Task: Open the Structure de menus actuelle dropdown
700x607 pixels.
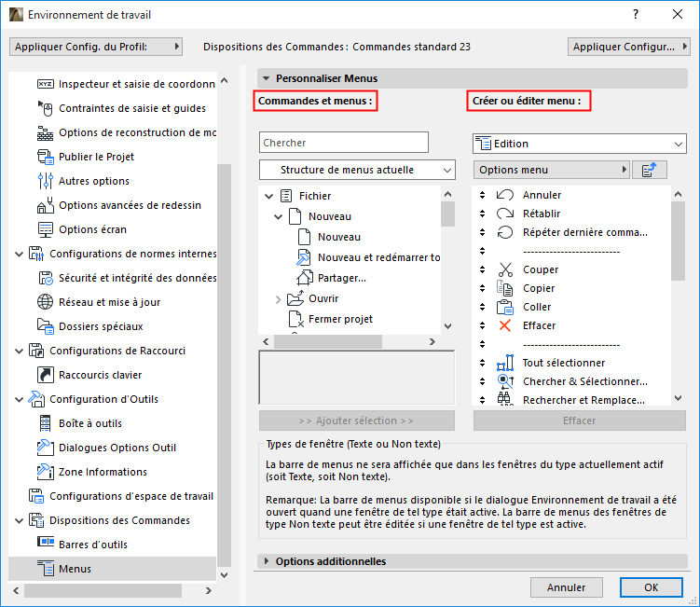Action: point(357,170)
